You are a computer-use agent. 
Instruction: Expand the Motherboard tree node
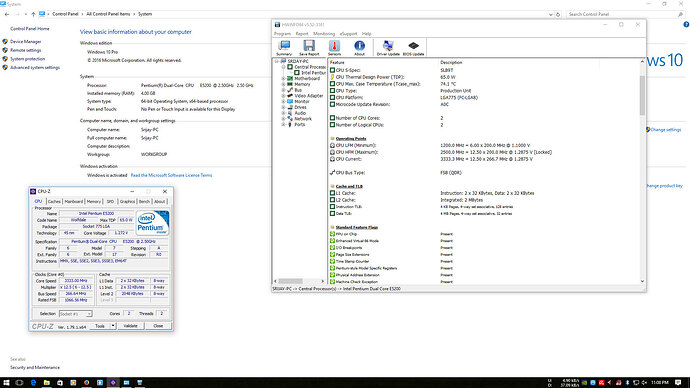click(x=283, y=78)
